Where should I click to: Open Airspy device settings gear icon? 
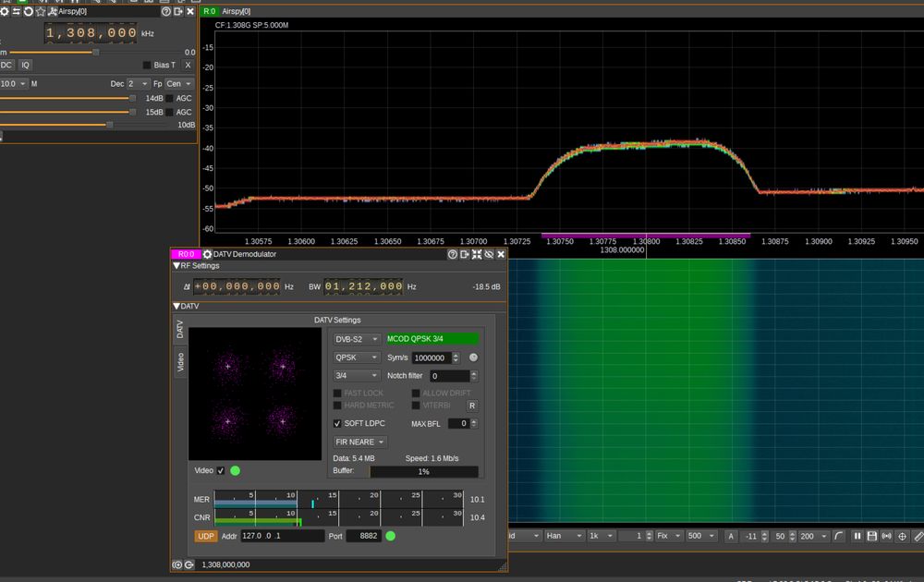pos(4,11)
